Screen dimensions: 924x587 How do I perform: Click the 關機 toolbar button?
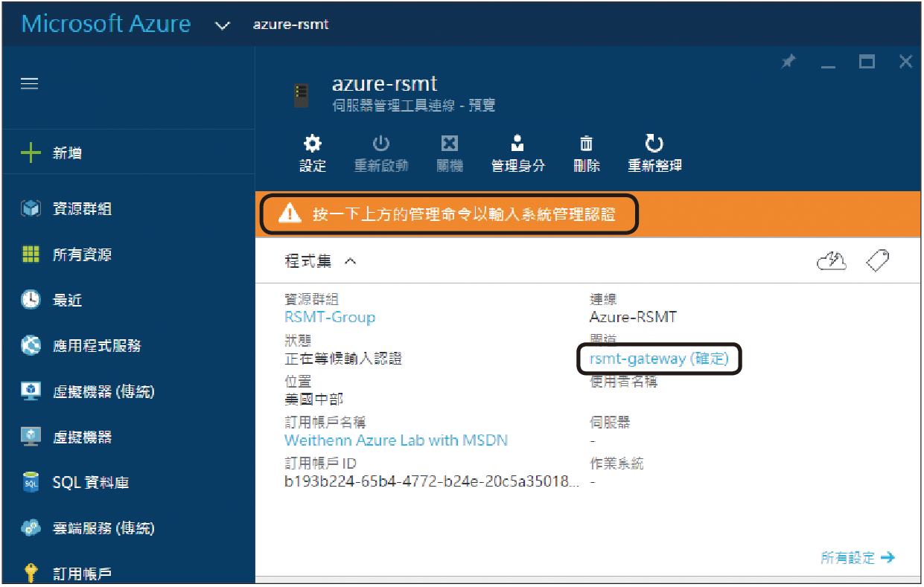click(x=450, y=154)
